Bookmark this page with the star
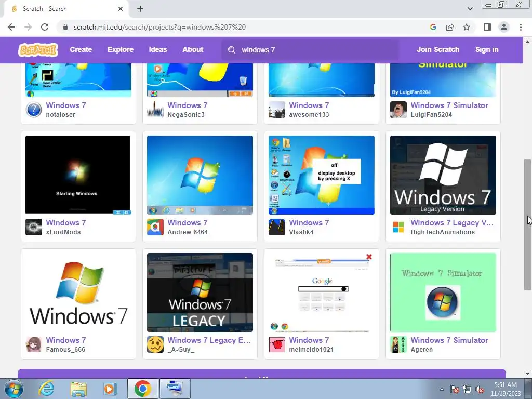 (467, 27)
